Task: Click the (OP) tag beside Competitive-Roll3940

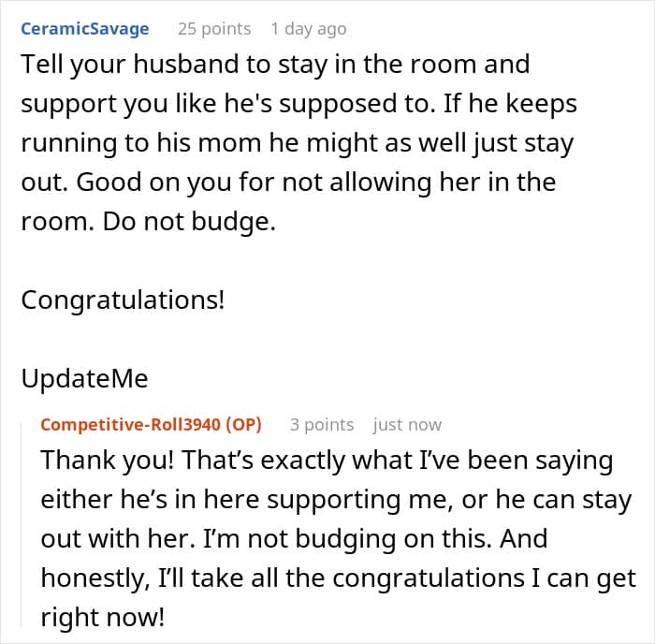Action: pyautogui.click(x=243, y=425)
